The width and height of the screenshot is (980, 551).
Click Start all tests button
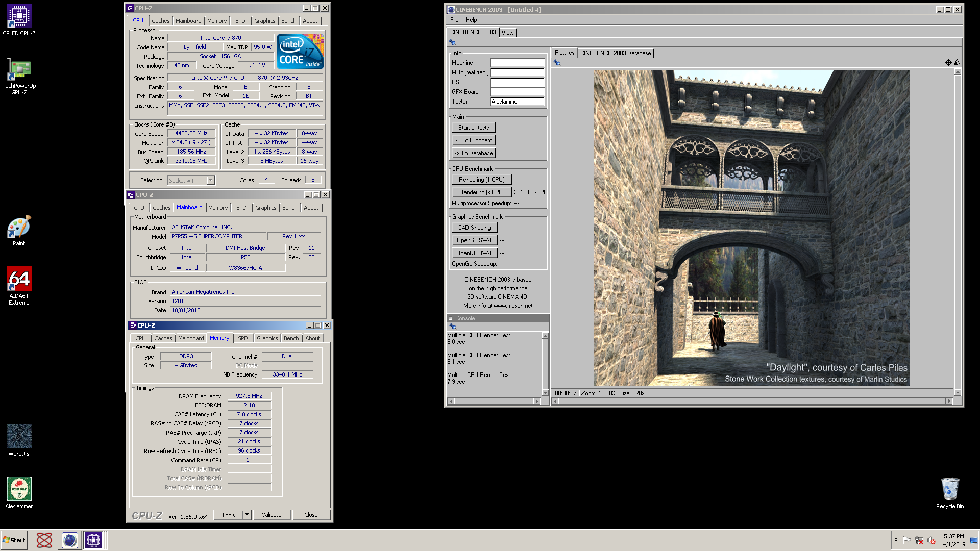point(474,128)
